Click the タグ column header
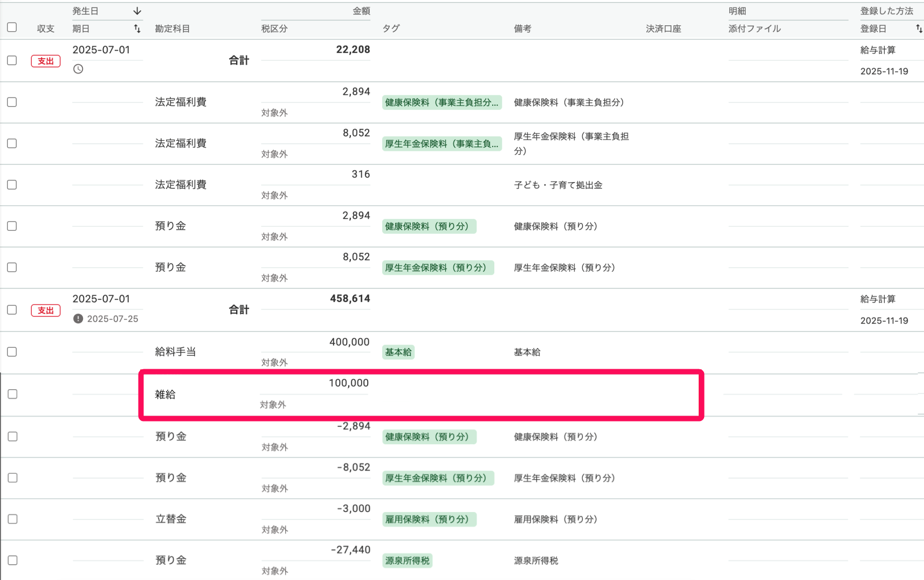 point(391,29)
